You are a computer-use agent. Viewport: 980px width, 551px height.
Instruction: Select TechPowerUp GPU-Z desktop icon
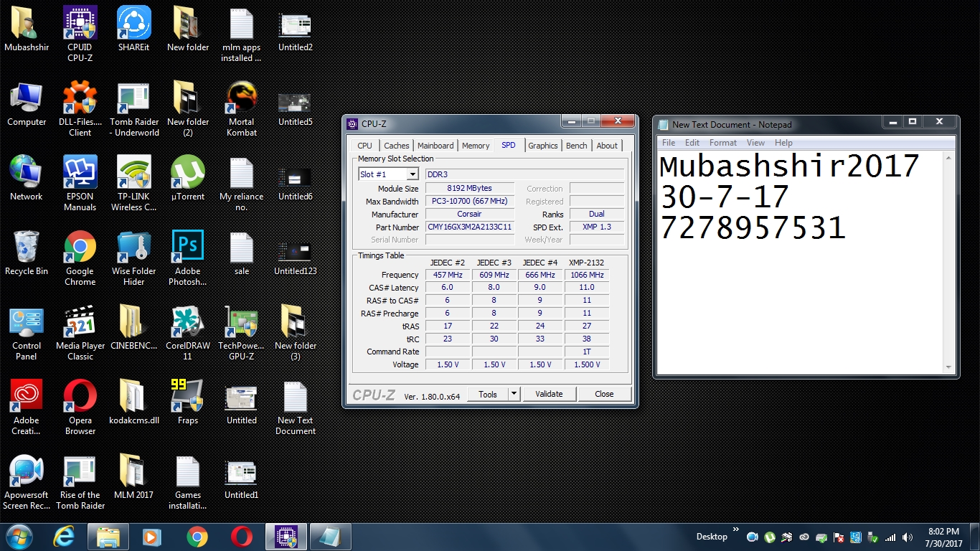pyautogui.click(x=242, y=332)
